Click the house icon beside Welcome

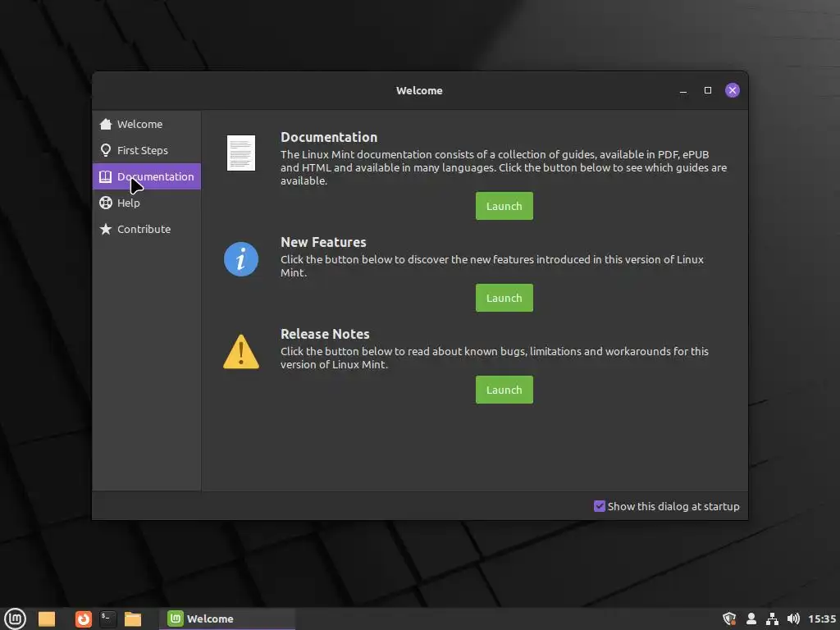106,125
